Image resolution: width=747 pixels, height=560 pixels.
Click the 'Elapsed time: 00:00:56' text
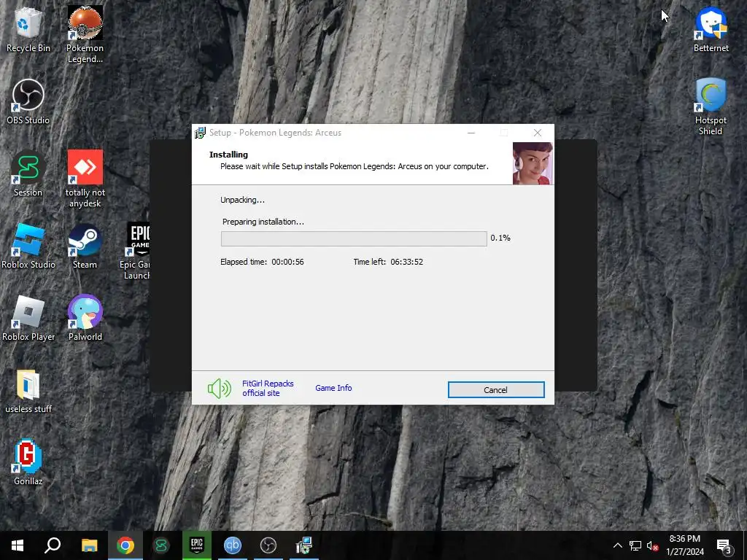262,262
